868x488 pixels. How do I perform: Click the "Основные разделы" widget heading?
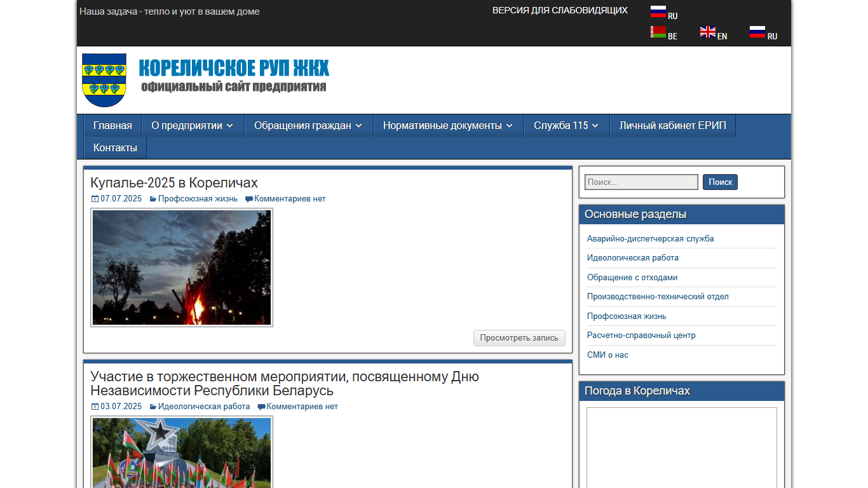(x=635, y=215)
